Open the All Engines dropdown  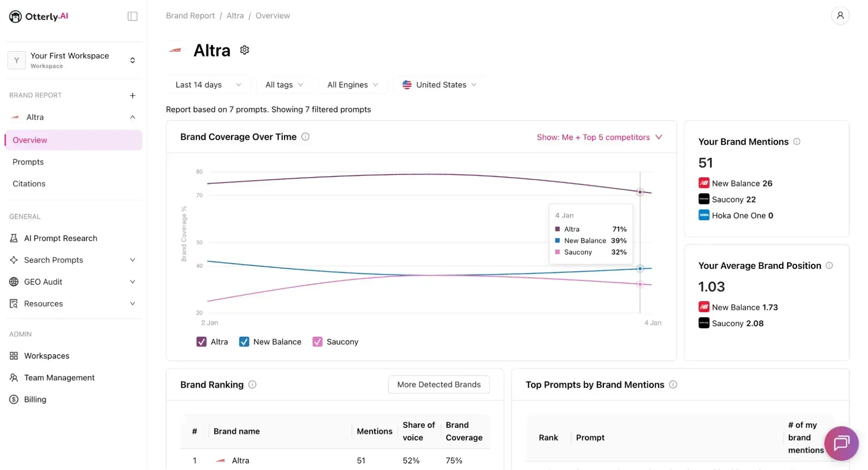[353, 85]
